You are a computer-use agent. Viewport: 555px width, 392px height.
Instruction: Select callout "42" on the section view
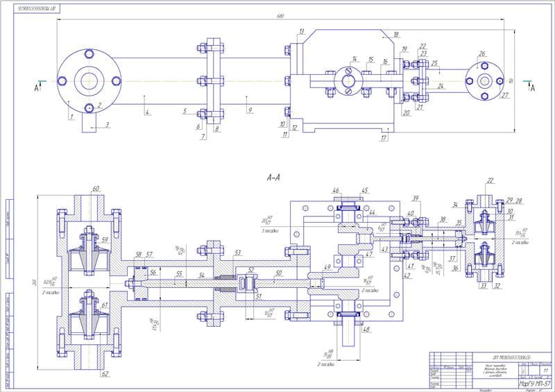pos(408,275)
